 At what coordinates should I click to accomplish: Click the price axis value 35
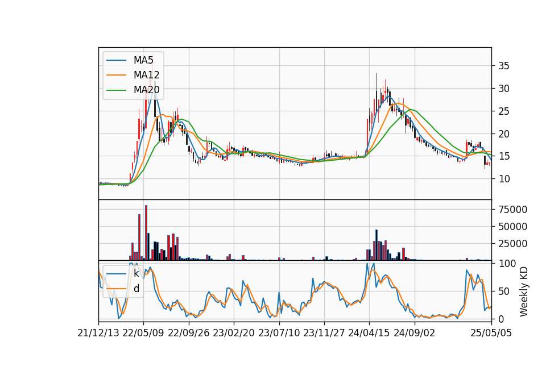[504, 66]
